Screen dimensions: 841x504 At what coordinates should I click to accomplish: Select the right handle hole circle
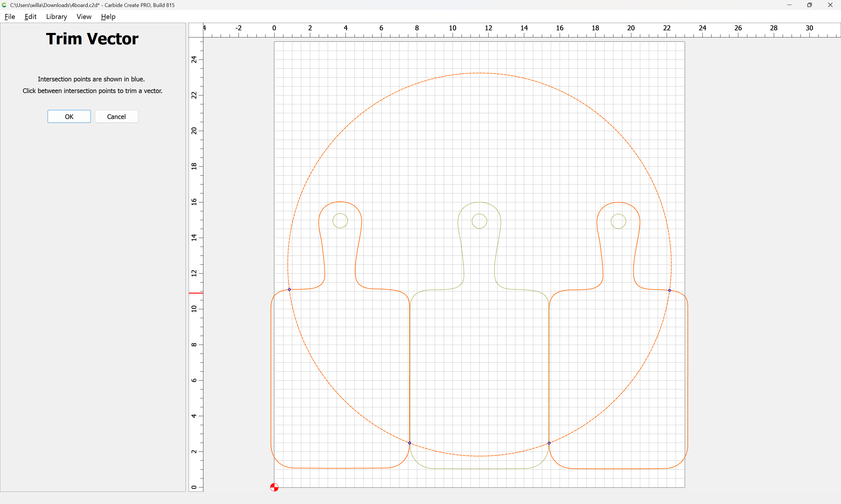pos(618,221)
